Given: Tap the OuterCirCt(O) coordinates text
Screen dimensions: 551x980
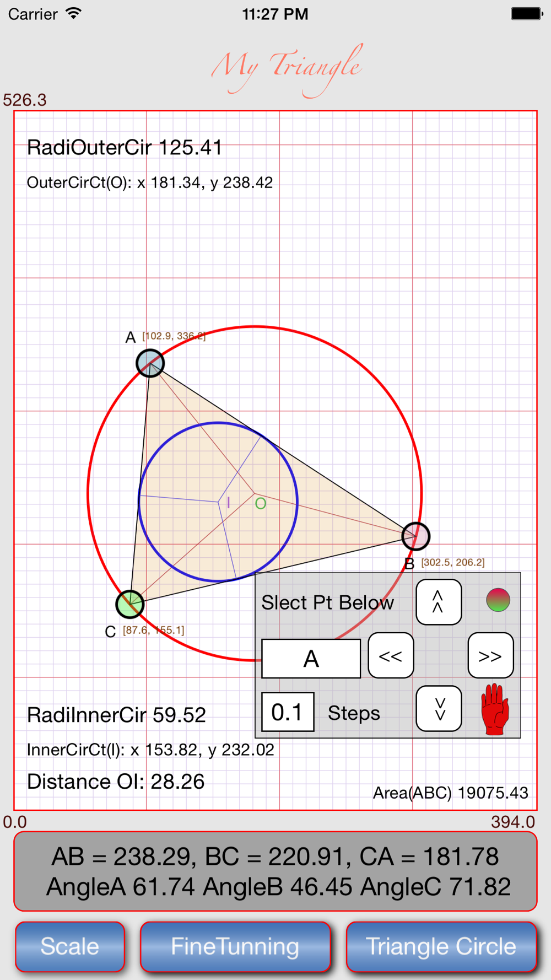Looking at the screenshot, I should click(150, 182).
